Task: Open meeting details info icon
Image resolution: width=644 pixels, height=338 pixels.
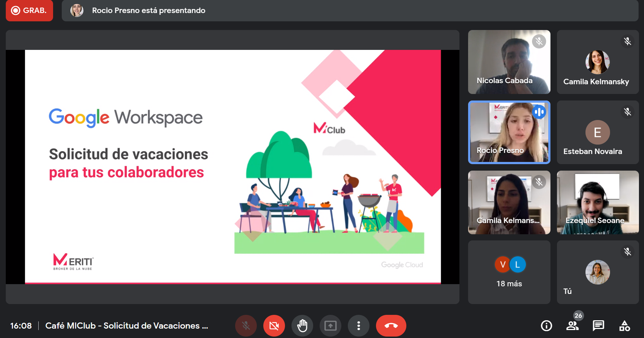Action: [546, 326]
